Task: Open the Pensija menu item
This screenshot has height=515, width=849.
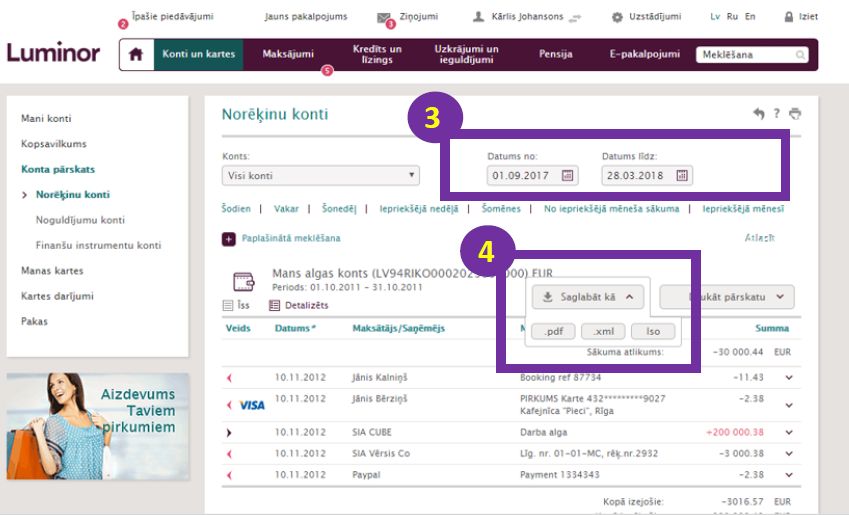Action: (x=555, y=55)
